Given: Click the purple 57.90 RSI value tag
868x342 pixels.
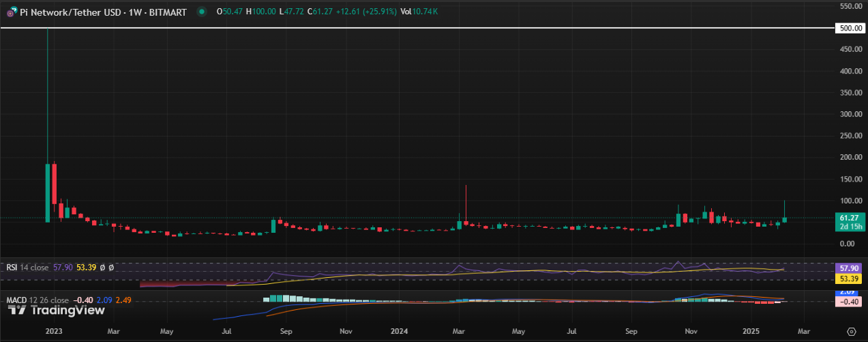Looking at the screenshot, I should point(848,269).
